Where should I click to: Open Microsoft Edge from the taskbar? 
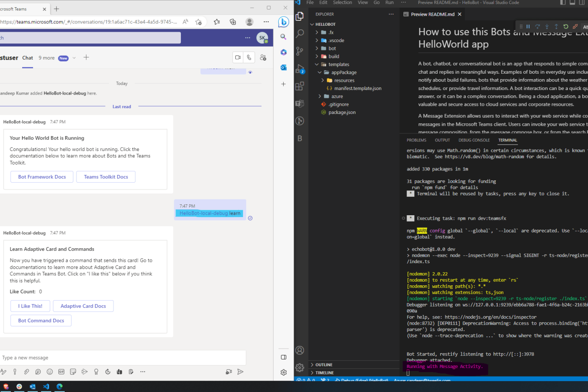point(59,387)
